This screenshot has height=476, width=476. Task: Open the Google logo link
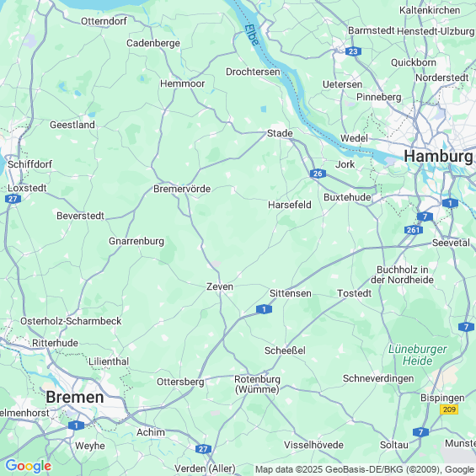click(x=29, y=466)
